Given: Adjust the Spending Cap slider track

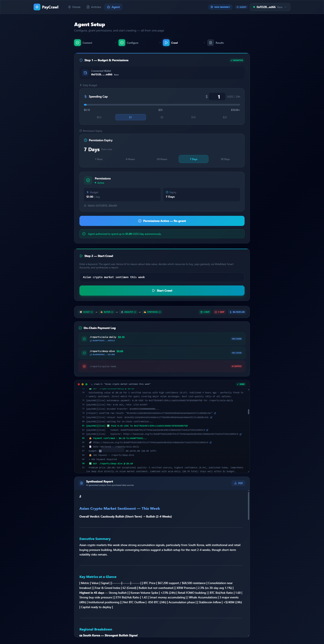Looking at the screenshot, I should [x=162, y=105].
